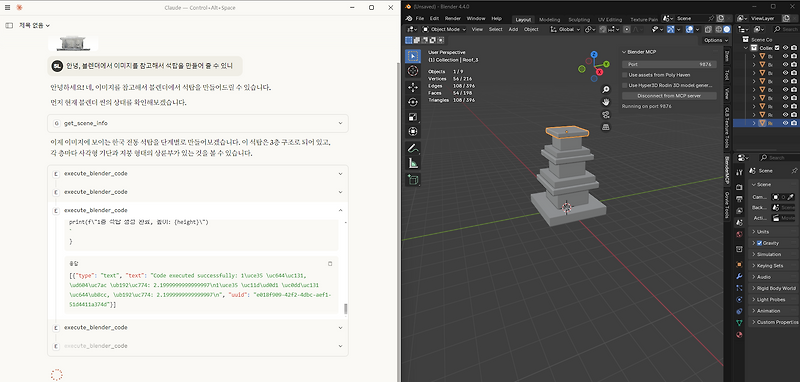Image resolution: width=800 pixels, height=382 pixels.
Task: Open the Govie Tools sidebar tab
Action: click(727, 206)
